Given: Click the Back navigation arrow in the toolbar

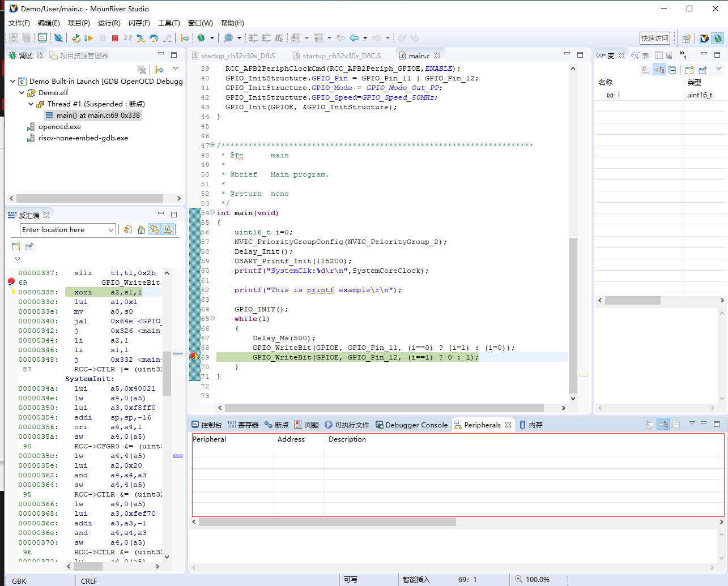Looking at the screenshot, I should [354, 38].
